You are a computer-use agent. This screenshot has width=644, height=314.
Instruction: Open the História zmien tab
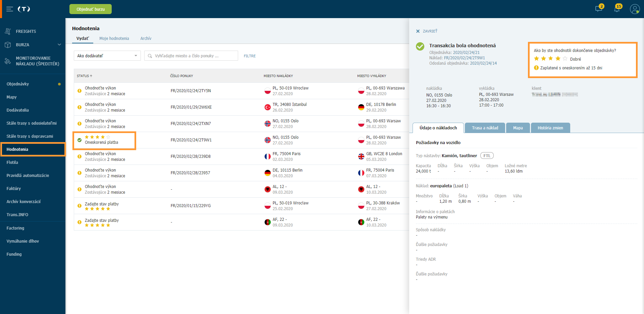[550, 128]
